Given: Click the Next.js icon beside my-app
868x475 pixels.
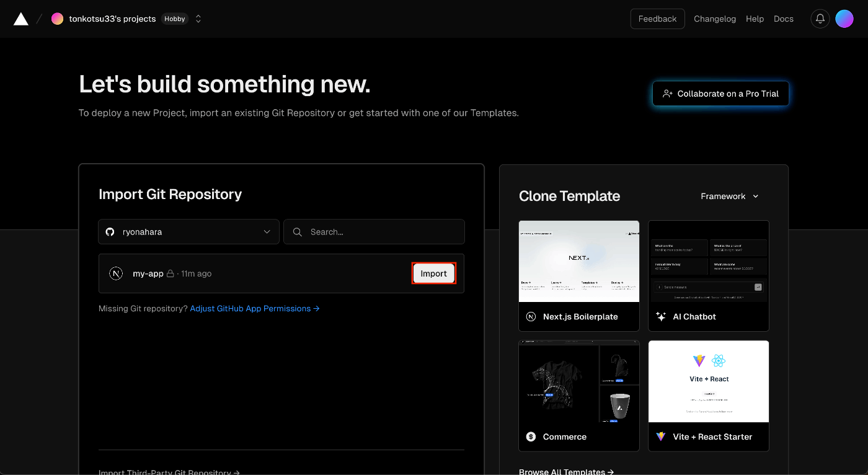Looking at the screenshot, I should coord(116,273).
